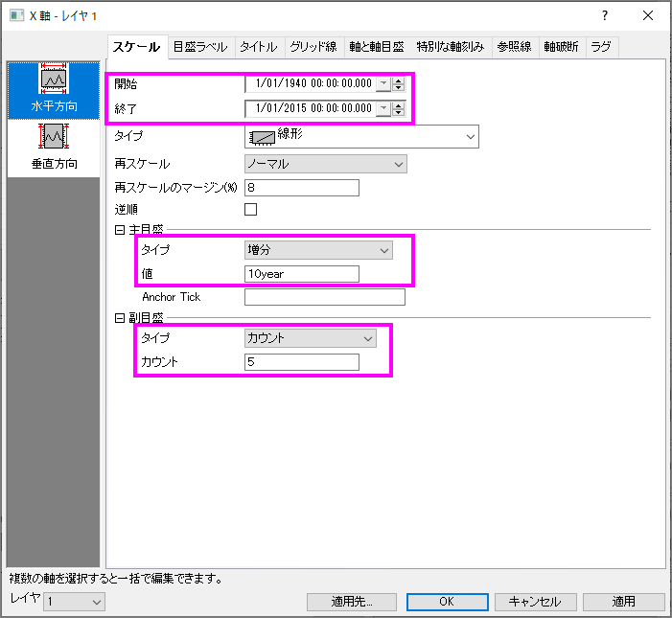The height and width of the screenshot is (618, 672).
Task: Open the 副目盛 タイプ dropdown showing カウント
Action: [311, 338]
